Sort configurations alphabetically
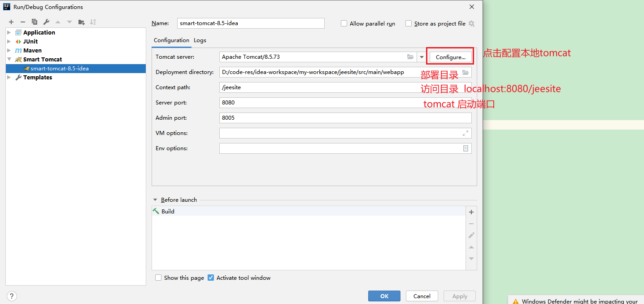 point(93,22)
